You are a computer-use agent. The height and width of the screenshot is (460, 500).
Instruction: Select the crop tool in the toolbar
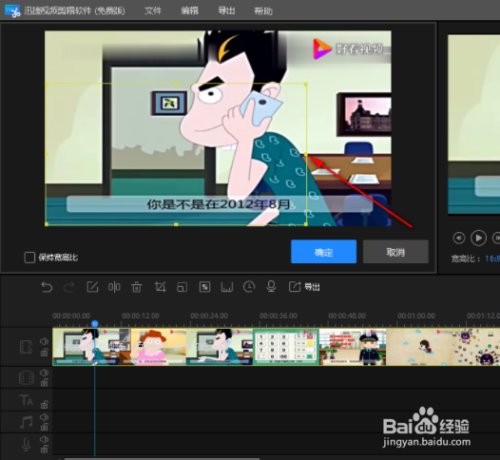(x=160, y=287)
